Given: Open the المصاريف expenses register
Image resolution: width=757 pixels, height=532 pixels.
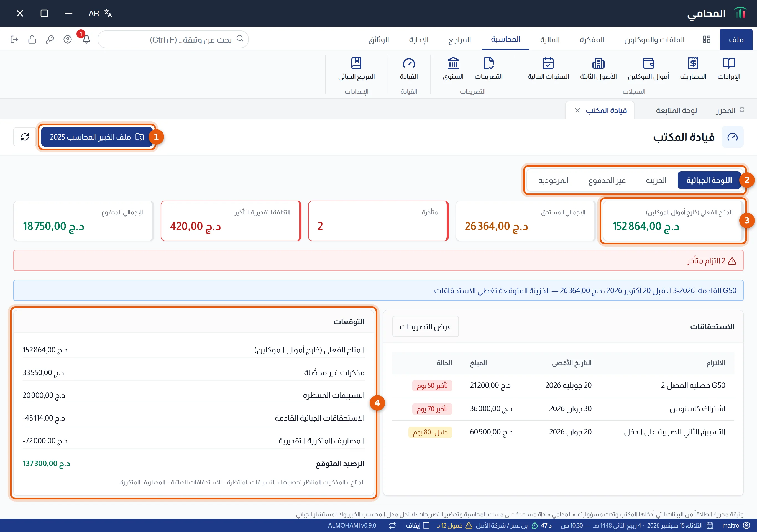Looking at the screenshot, I should 693,68.
